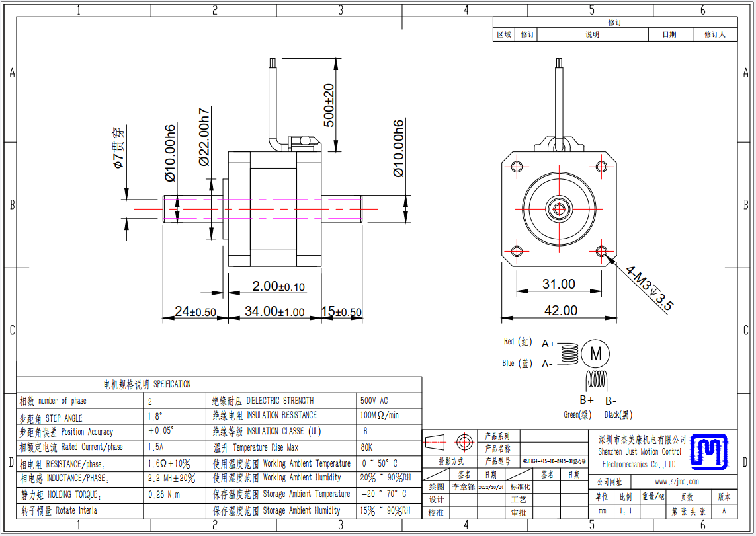Screen dimensions: 756x536
Task: Click the top-left mounting hole in front view
Action: (x=517, y=166)
